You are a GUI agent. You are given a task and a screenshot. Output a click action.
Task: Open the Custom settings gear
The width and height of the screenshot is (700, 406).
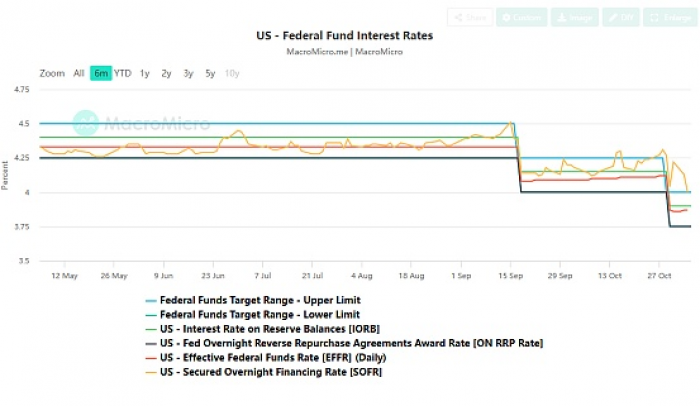click(520, 18)
